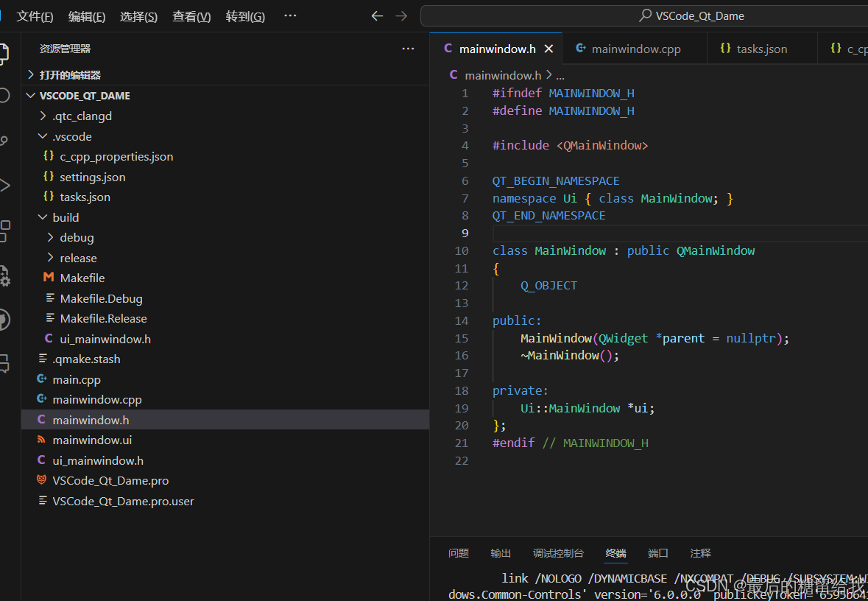Click the mainwindow.h breadcrumb item
Viewport: 868px width, 601px height.
pyautogui.click(x=503, y=75)
